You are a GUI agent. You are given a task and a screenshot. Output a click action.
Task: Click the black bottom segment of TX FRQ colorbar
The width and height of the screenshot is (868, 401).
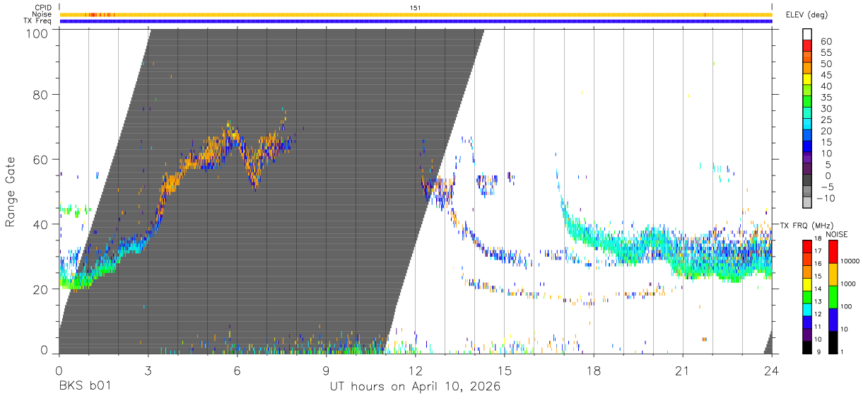click(x=807, y=347)
